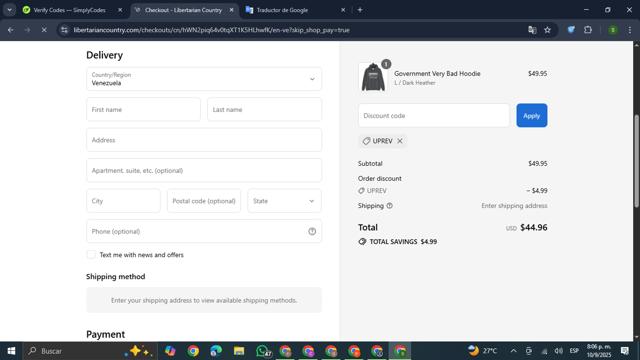Open the notification center icon

click(x=624, y=351)
